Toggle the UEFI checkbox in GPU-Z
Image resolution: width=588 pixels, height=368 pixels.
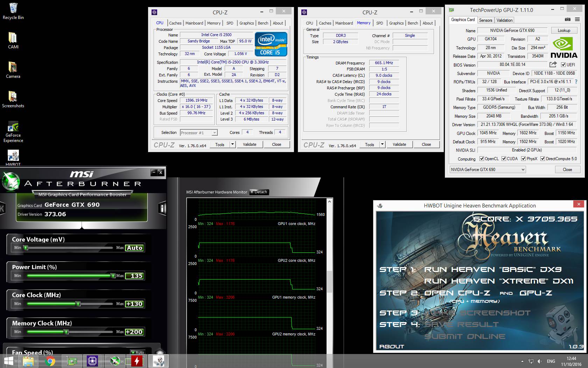coord(563,65)
